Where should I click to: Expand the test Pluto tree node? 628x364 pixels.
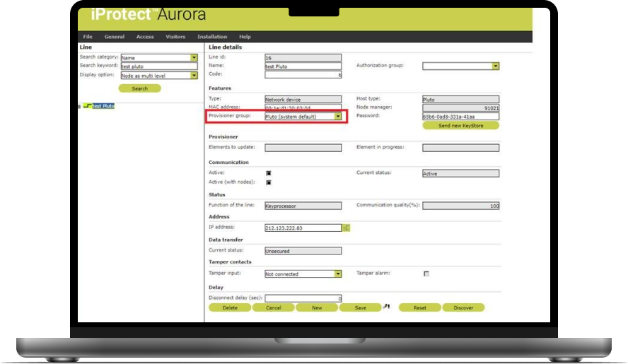[79, 107]
